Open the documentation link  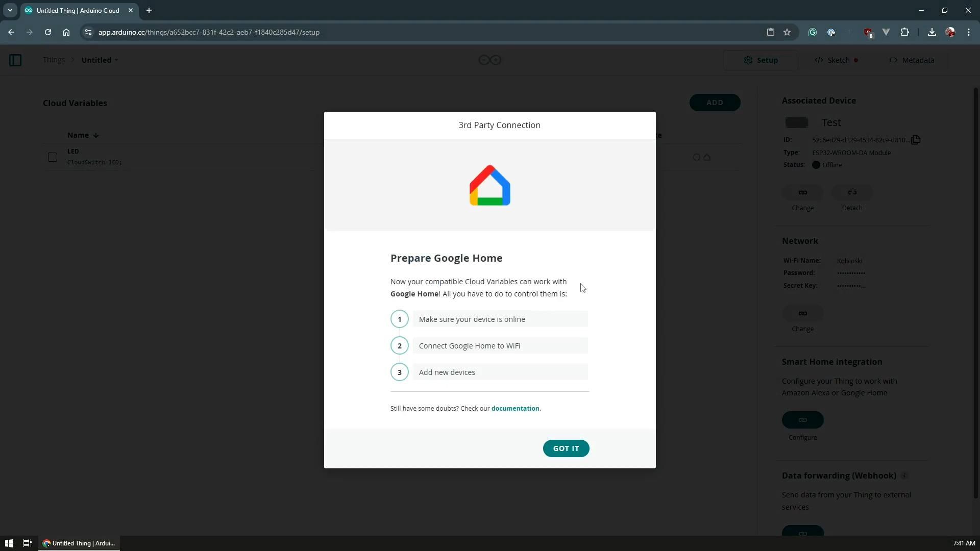click(x=515, y=409)
